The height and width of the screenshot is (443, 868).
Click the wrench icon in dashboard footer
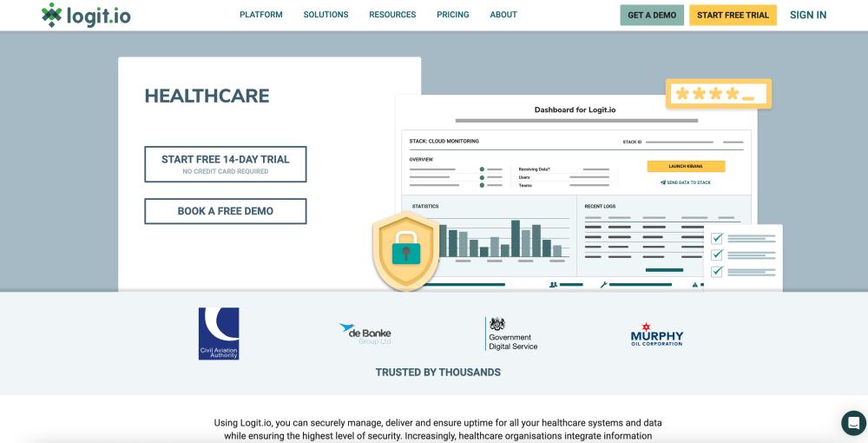(604, 284)
